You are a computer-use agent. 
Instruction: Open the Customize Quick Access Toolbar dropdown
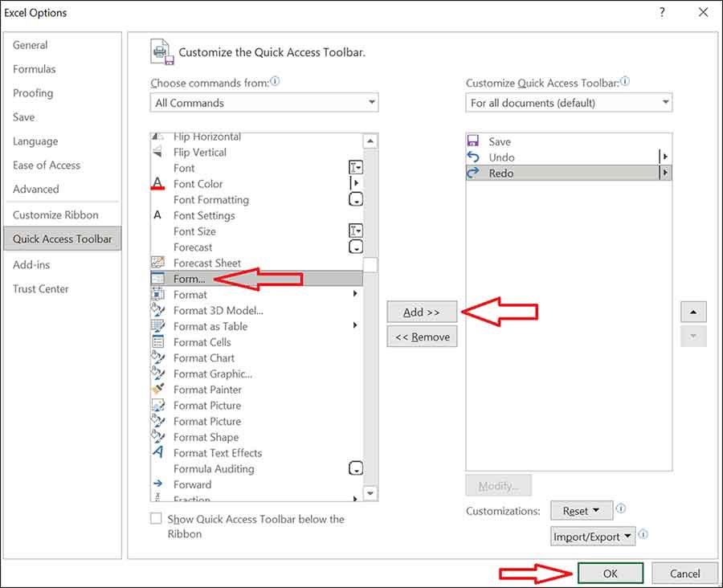pos(567,103)
